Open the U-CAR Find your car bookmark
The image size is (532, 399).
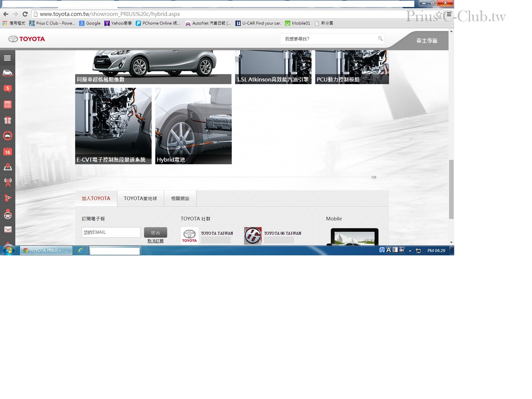[x=258, y=23]
